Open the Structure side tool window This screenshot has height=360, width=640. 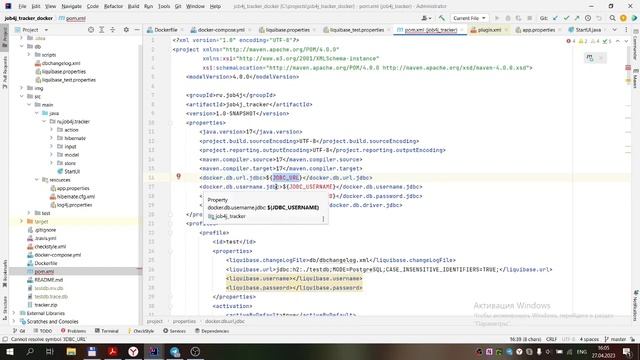(x=5, y=307)
